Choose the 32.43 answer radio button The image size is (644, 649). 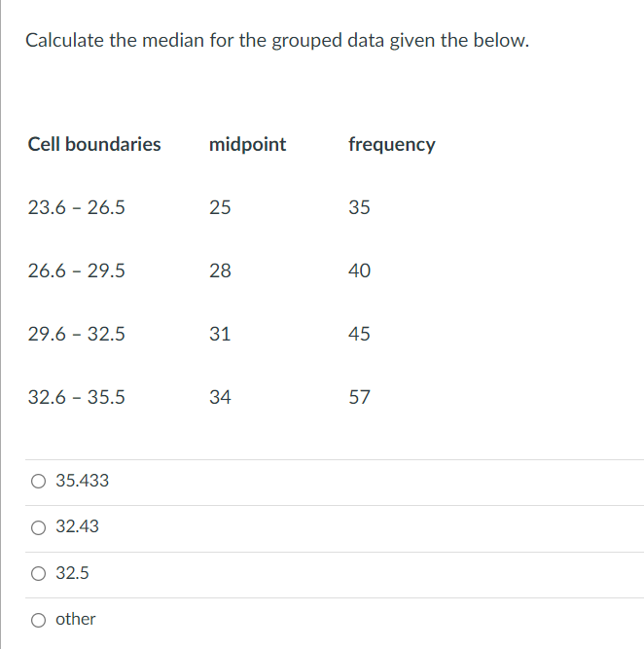tap(39, 527)
